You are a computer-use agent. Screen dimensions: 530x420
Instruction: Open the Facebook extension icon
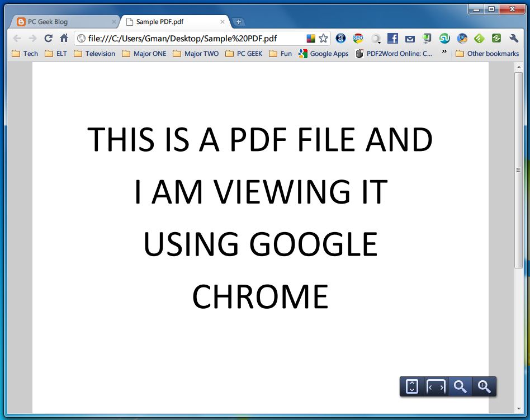393,38
